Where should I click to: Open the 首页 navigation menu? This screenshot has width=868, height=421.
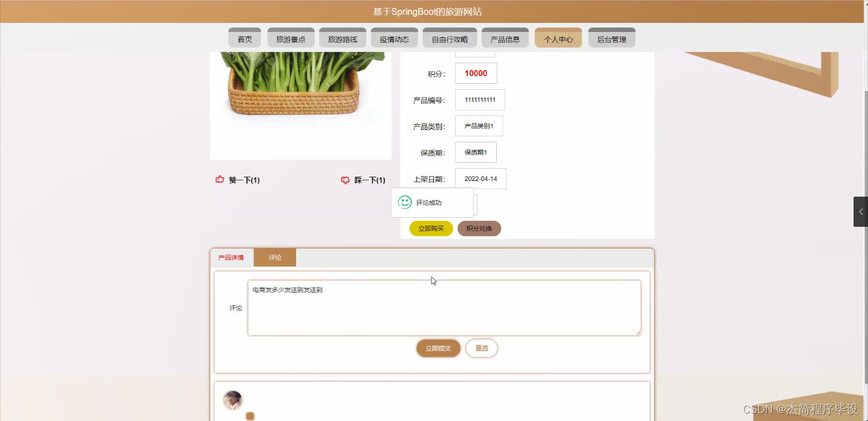point(244,37)
